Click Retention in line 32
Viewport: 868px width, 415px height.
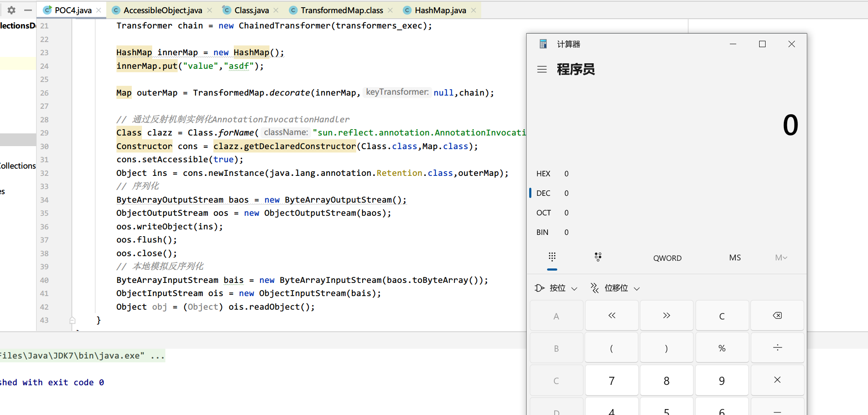pyautogui.click(x=399, y=173)
